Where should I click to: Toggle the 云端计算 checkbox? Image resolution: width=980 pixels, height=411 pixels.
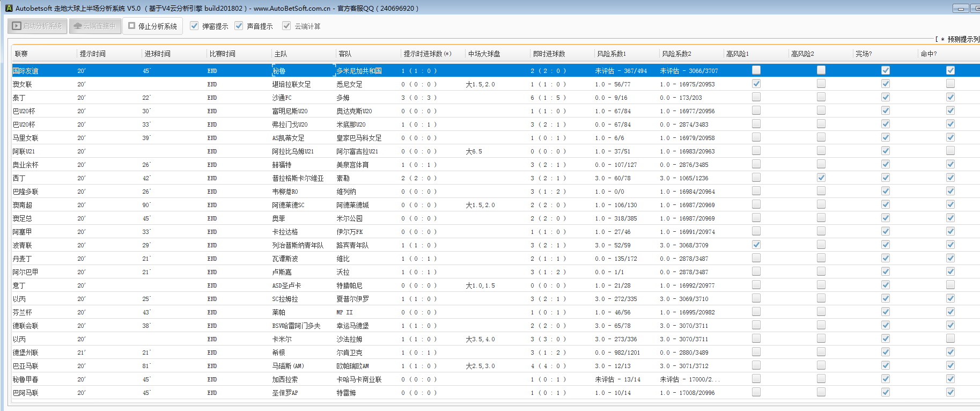[x=286, y=26]
